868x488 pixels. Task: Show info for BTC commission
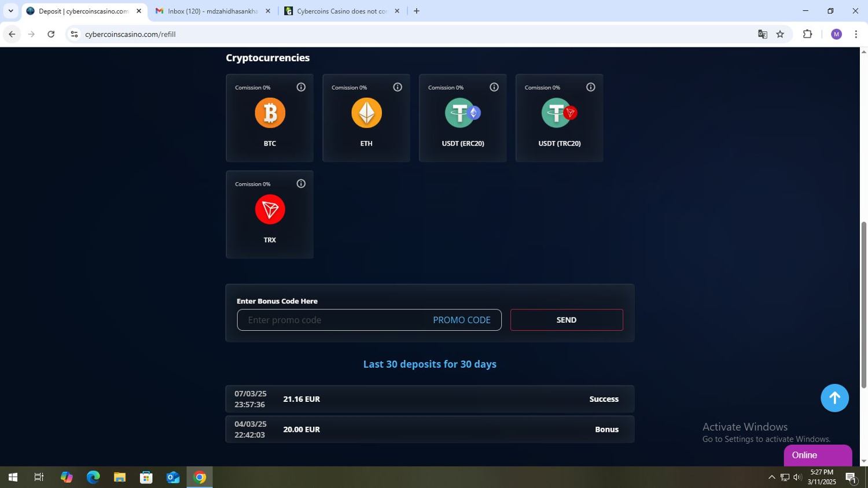coord(301,87)
